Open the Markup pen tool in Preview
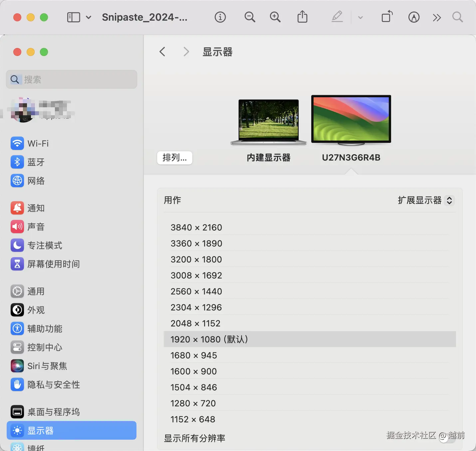This screenshot has height=451, width=476. pyautogui.click(x=337, y=17)
